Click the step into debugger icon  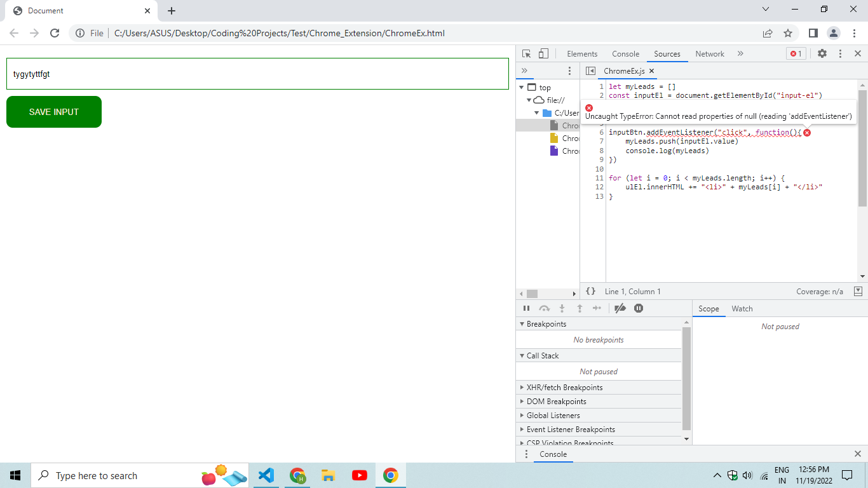(x=562, y=308)
